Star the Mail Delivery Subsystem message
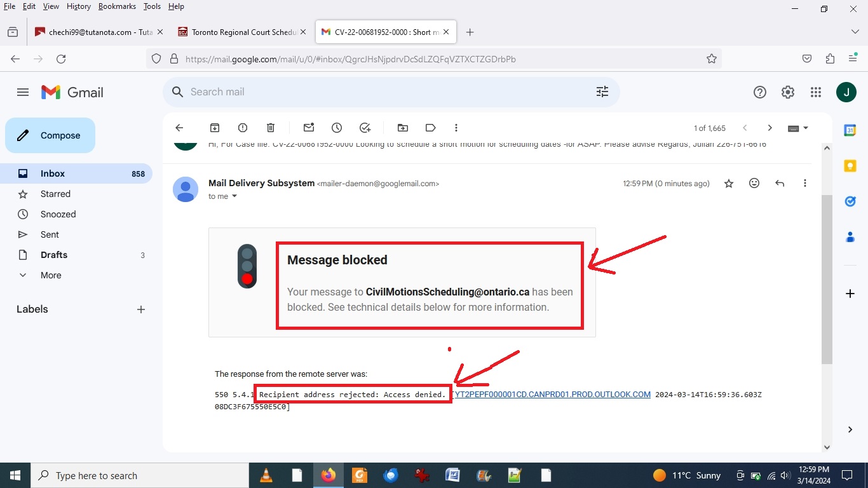 point(729,183)
